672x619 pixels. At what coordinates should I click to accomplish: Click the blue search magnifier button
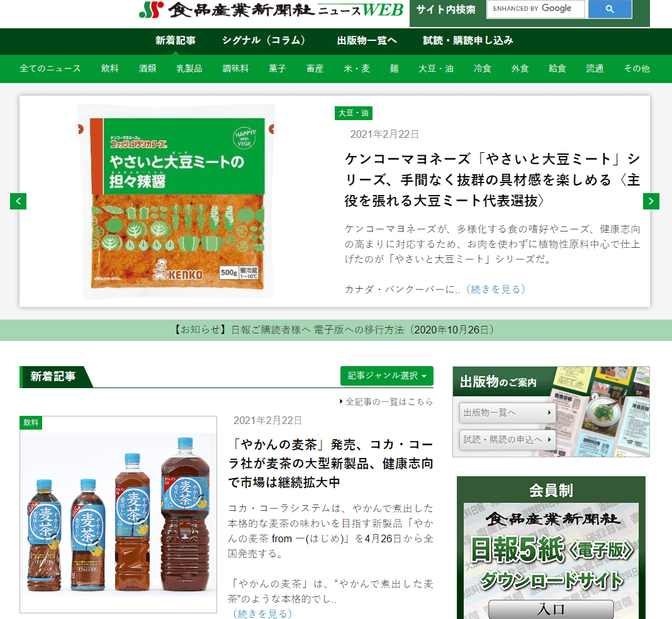click(x=610, y=9)
